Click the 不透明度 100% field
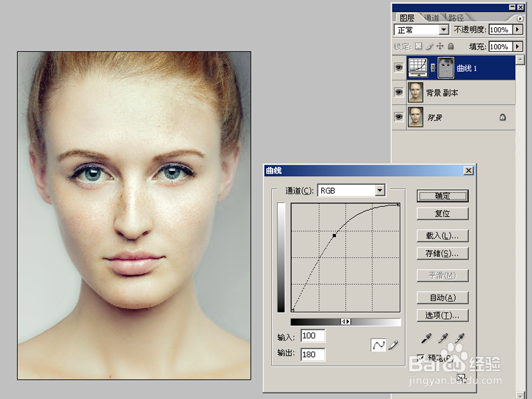Image resolution: width=532 pixels, height=399 pixels. pyautogui.click(x=501, y=29)
